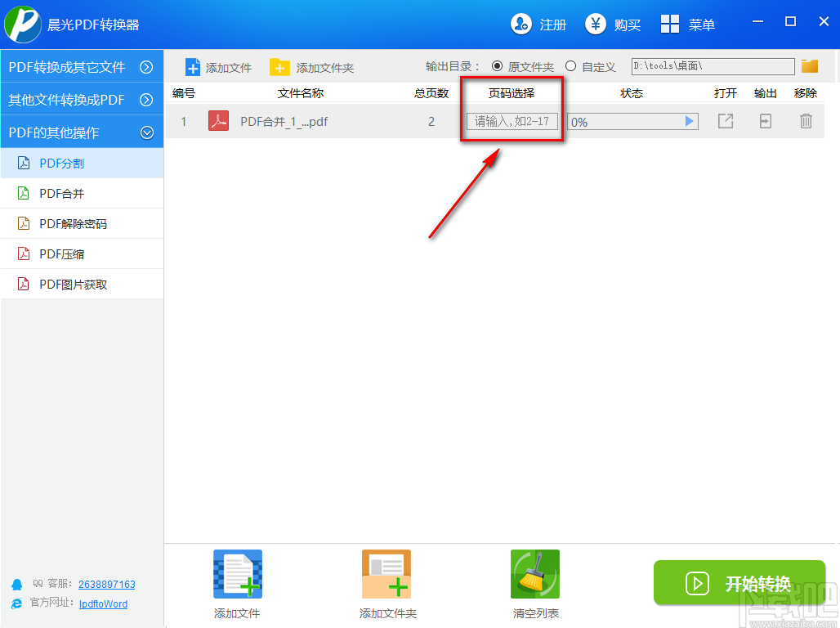This screenshot has height=628, width=840.
Task: Select the PDF解除密码 menu item
Action: click(82, 223)
